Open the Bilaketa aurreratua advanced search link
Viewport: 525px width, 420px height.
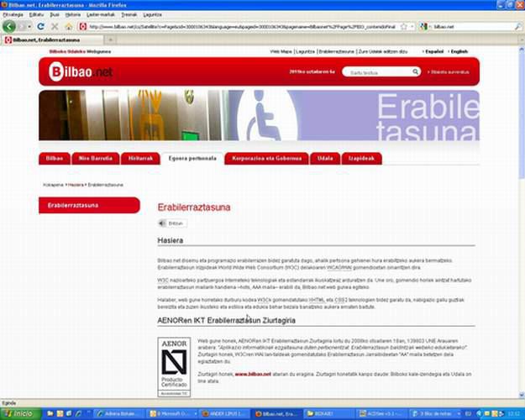tap(449, 72)
